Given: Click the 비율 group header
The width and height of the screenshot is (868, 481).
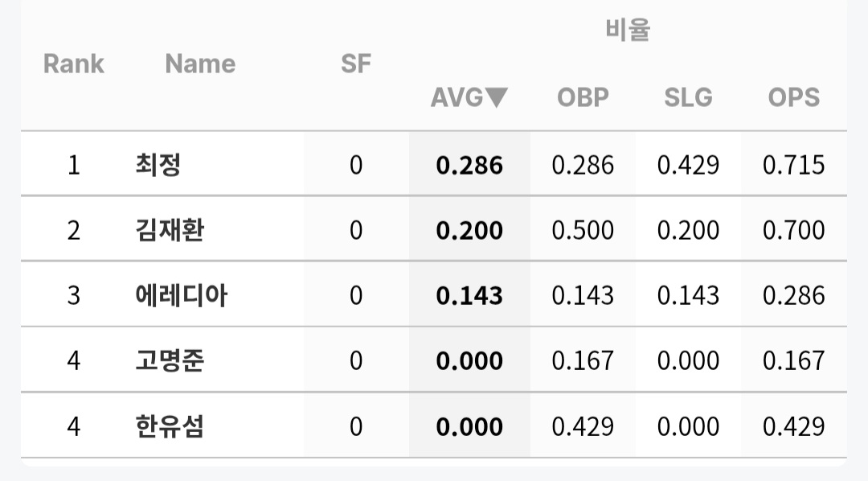Looking at the screenshot, I should tap(627, 30).
